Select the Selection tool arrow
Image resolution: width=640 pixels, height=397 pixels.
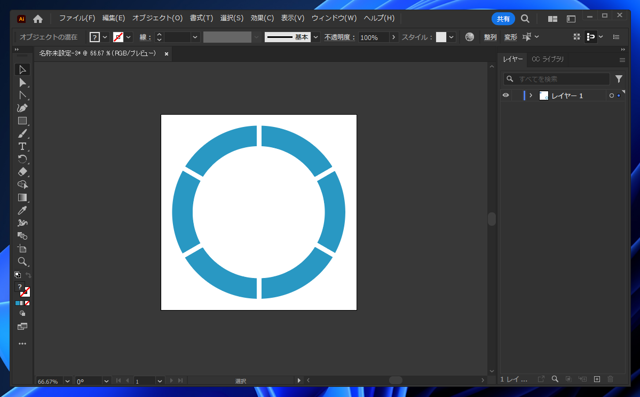(x=22, y=70)
